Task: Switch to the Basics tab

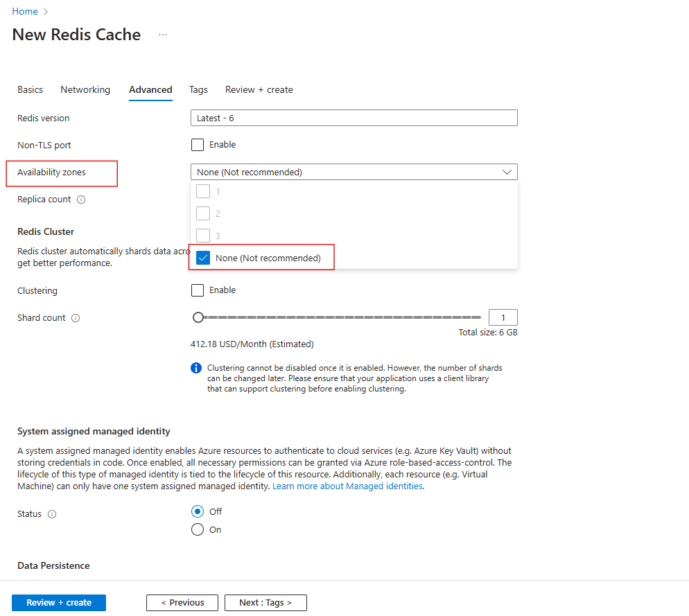Action: pyautogui.click(x=30, y=89)
